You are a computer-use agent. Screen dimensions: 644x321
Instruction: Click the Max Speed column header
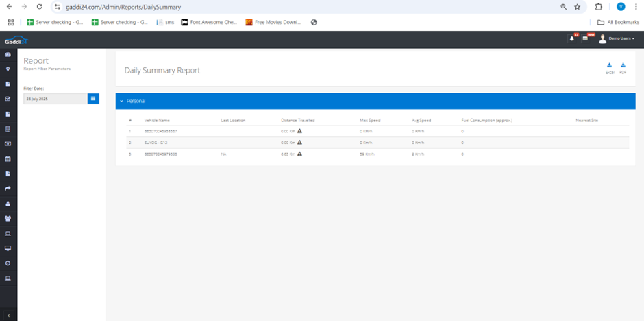[x=370, y=121]
